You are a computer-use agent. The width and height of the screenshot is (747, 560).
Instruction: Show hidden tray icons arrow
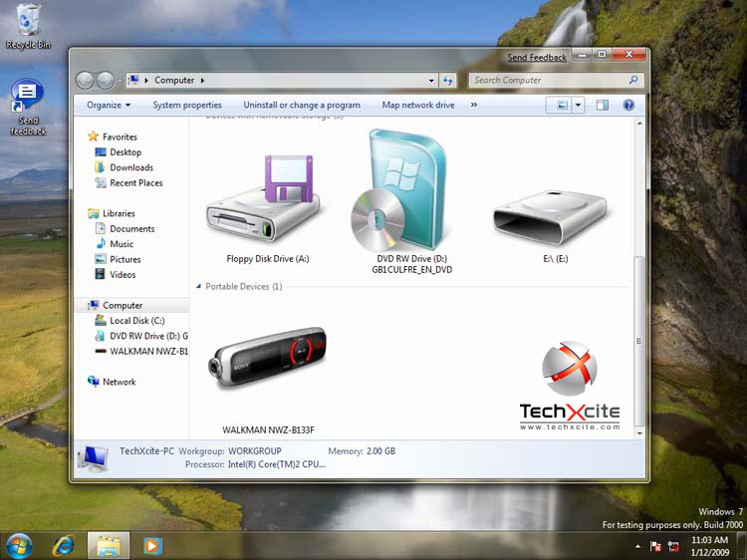637,546
